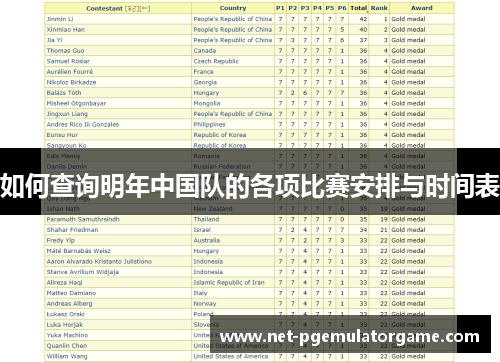Open Italy country link
This screenshot has width=500, height=362.
[x=200, y=293]
